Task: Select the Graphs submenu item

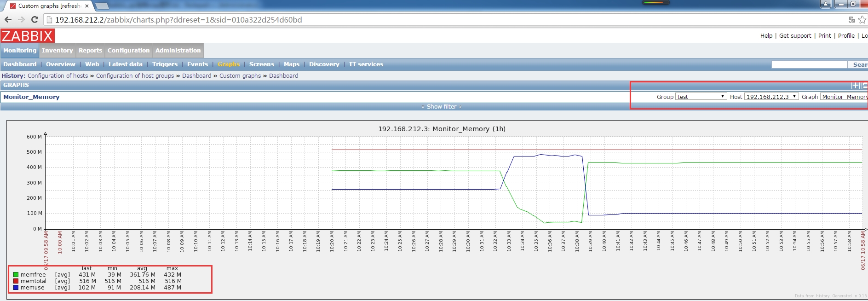Action: point(229,64)
